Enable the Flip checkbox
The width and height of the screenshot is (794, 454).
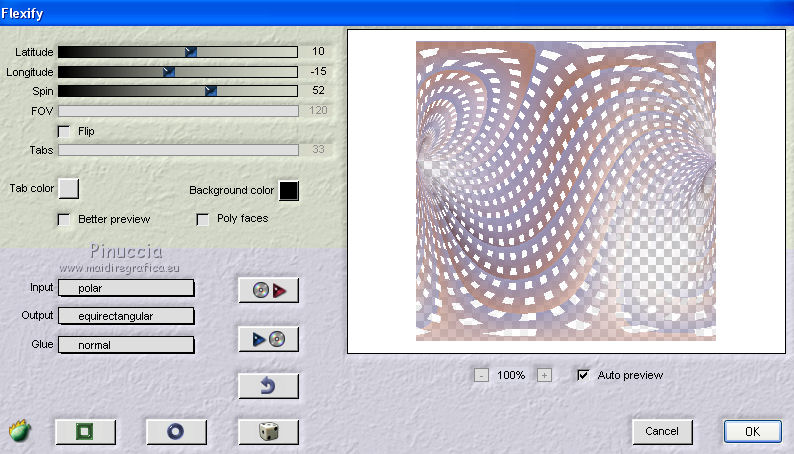64,132
